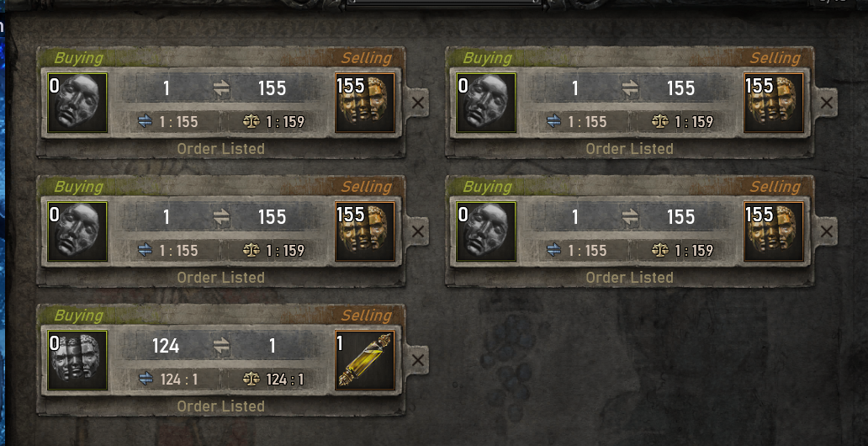Click the yellow flask selling item icon
Image resolution: width=868 pixels, height=446 pixels.
[365, 361]
